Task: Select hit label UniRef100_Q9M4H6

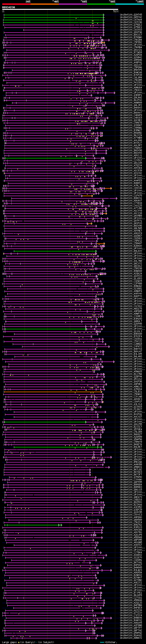Action: 131,60
